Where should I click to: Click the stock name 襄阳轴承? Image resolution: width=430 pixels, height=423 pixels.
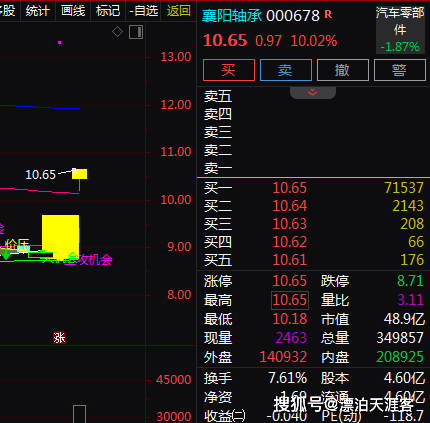point(232,16)
